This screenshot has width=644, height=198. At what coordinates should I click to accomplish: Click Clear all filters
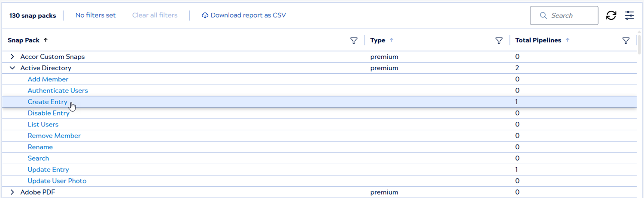pyautogui.click(x=155, y=15)
